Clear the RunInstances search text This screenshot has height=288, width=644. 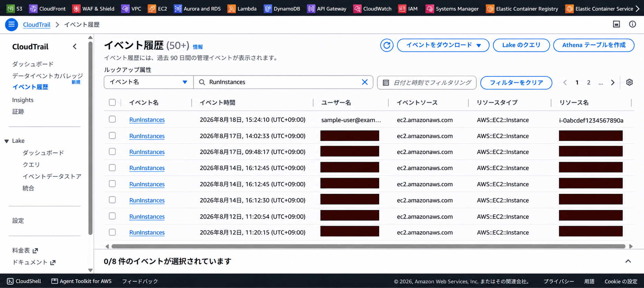[x=365, y=82]
